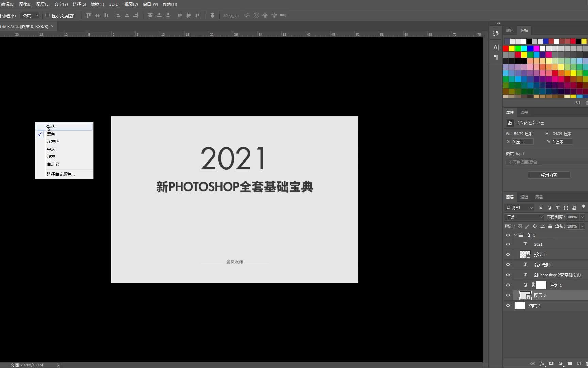Switch to the 通道 tab
Viewport: 588px width, 368px height.
click(x=524, y=197)
